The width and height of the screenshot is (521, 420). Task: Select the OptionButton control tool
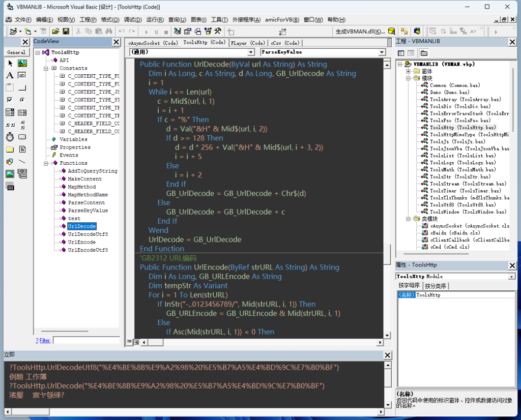[22, 100]
